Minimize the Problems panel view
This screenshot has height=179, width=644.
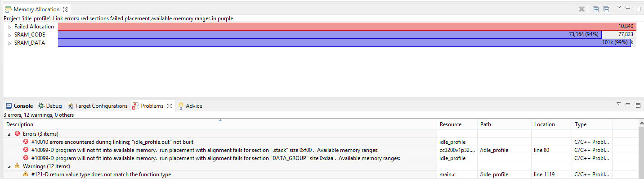(x=628, y=105)
